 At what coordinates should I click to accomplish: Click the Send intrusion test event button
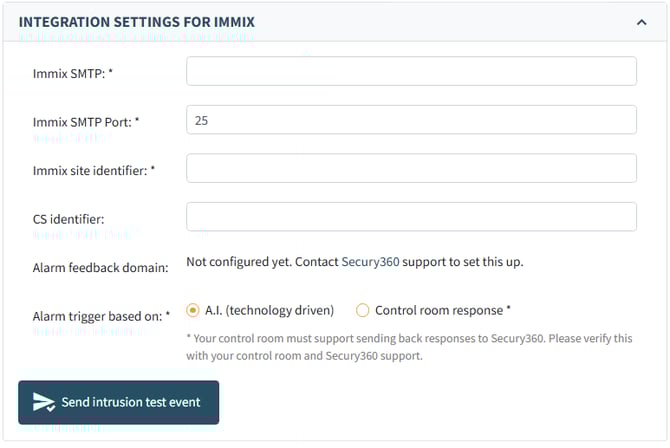pos(118,402)
